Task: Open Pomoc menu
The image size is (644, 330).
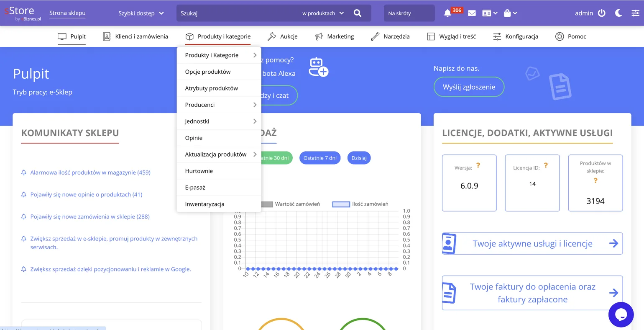Action: 570,36
